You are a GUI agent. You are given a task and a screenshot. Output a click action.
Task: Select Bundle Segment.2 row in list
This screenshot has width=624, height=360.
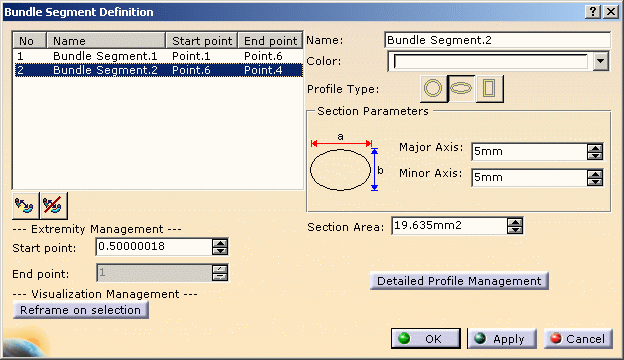coord(158,70)
